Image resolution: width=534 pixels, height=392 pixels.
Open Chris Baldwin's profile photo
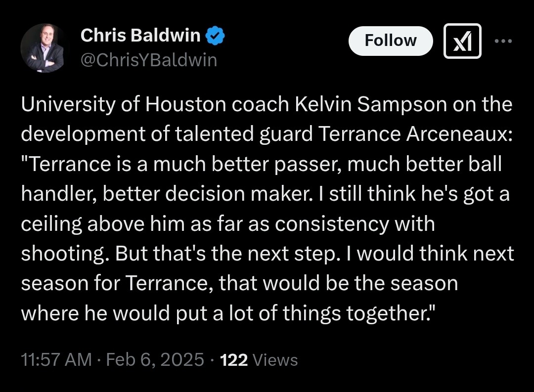(44, 48)
